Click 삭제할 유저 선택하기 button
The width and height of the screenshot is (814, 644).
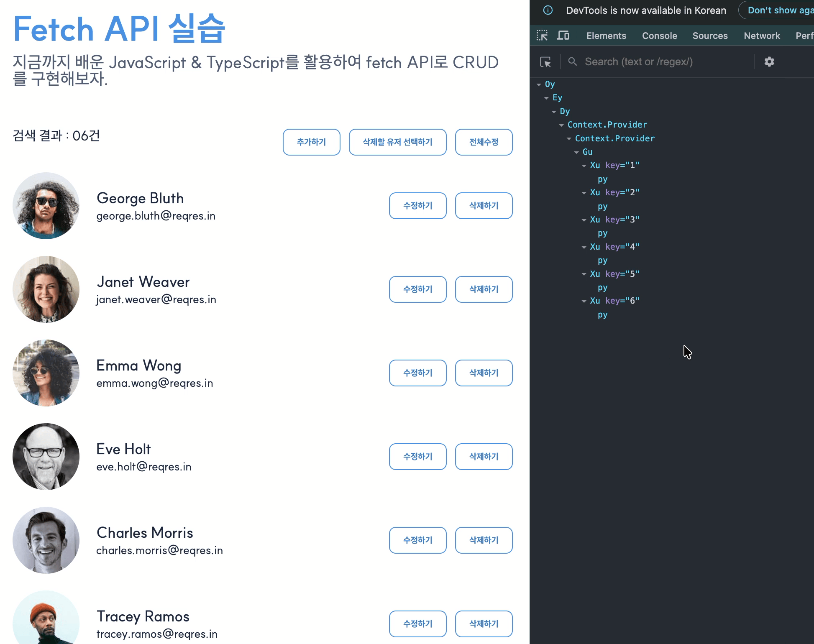pos(397,142)
